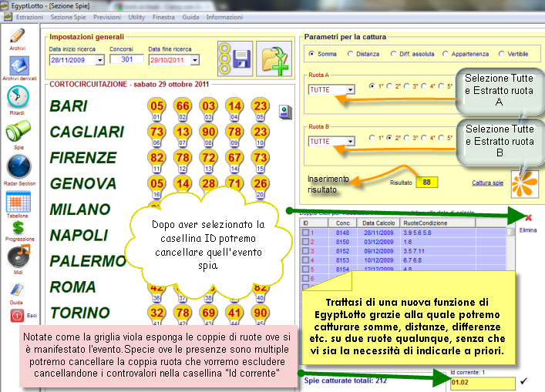Load settings with the folder plus icon
This screenshot has width=545, height=392.
click(x=274, y=59)
